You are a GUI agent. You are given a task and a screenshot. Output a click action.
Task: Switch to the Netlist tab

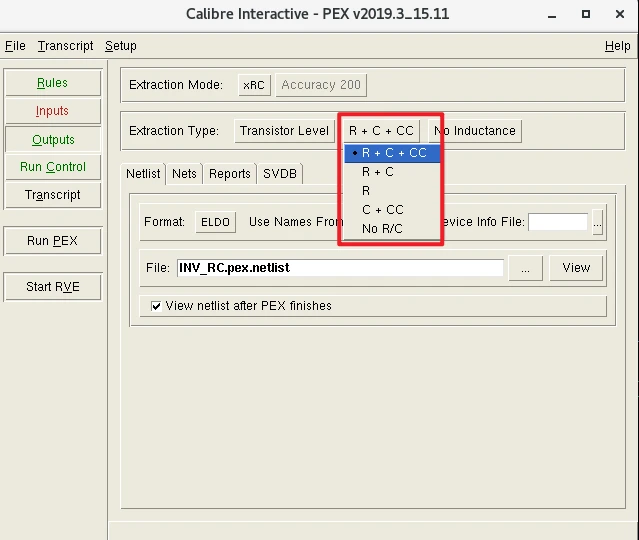tap(143, 174)
